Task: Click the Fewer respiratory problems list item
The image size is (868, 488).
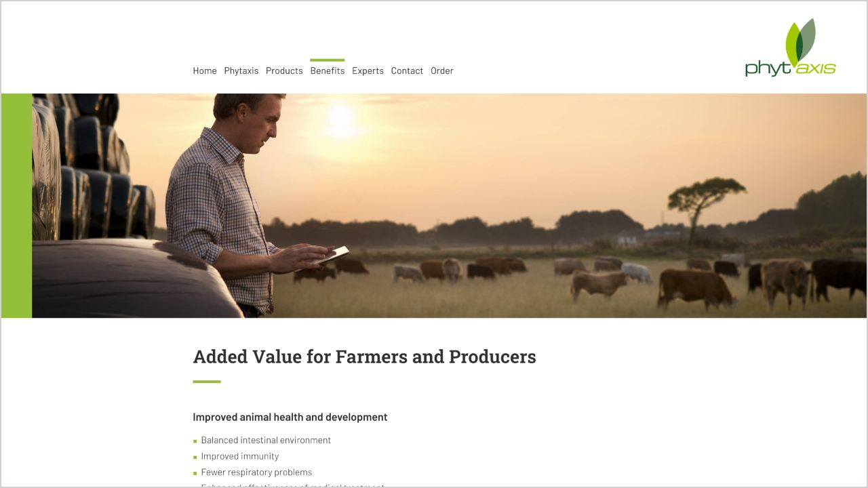Action: pyautogui.click(x=256, y=472)
